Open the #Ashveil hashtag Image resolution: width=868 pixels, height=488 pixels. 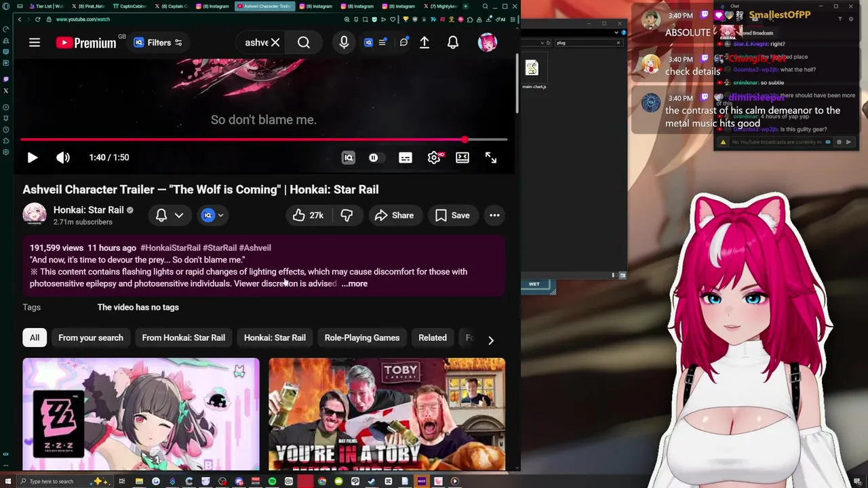click(x=255, y=248)
